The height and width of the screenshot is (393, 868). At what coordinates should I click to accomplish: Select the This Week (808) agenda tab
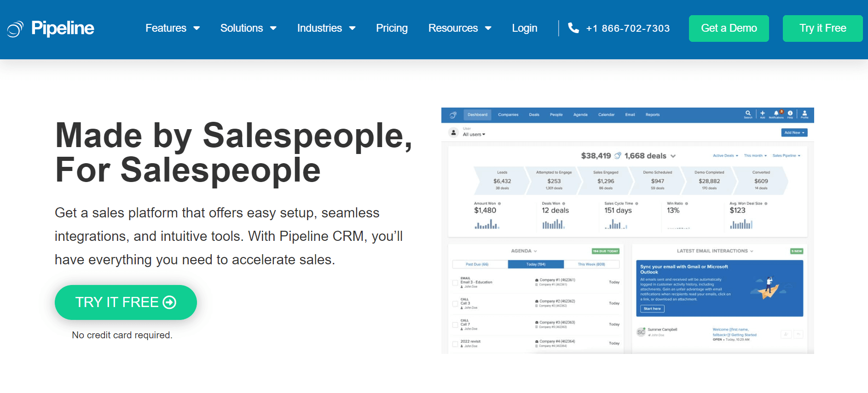click(x=591, y=264)
